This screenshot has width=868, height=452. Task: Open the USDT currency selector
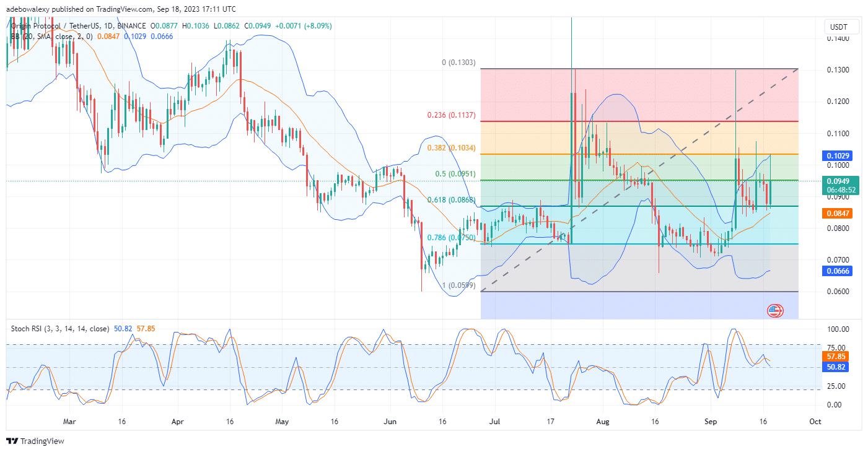click(843, 27)
